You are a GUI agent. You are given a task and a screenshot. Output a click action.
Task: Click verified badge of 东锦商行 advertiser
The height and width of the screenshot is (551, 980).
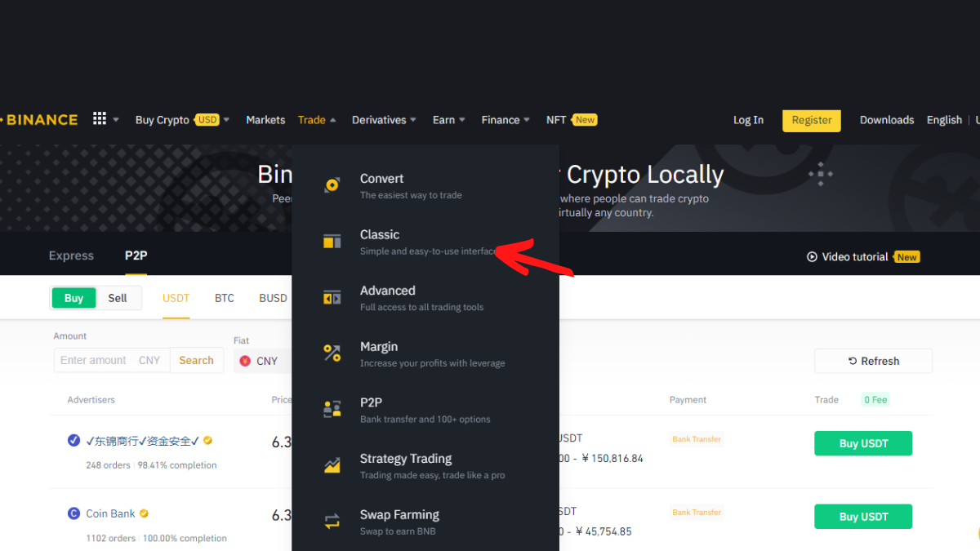[207, 441]
